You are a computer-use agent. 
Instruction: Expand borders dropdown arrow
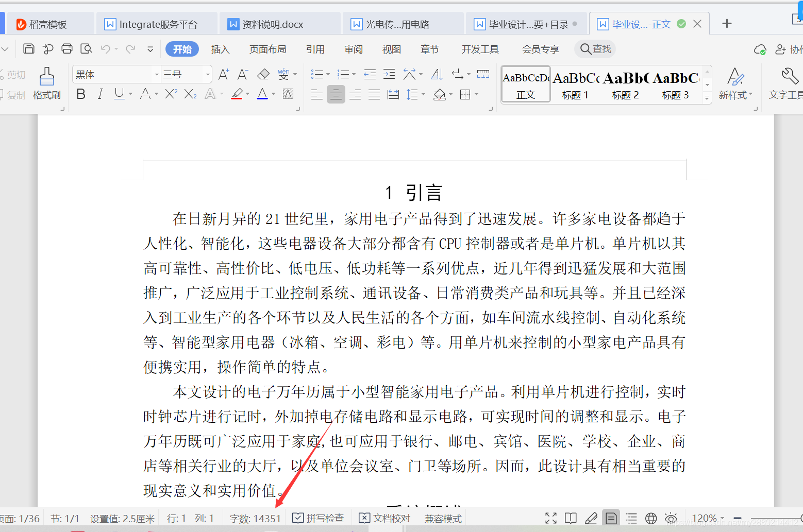[476, 94]
